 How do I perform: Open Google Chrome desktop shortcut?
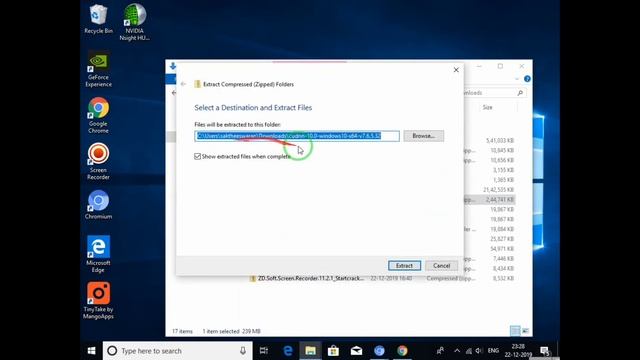pyautogui.click(x=98, y=116)
